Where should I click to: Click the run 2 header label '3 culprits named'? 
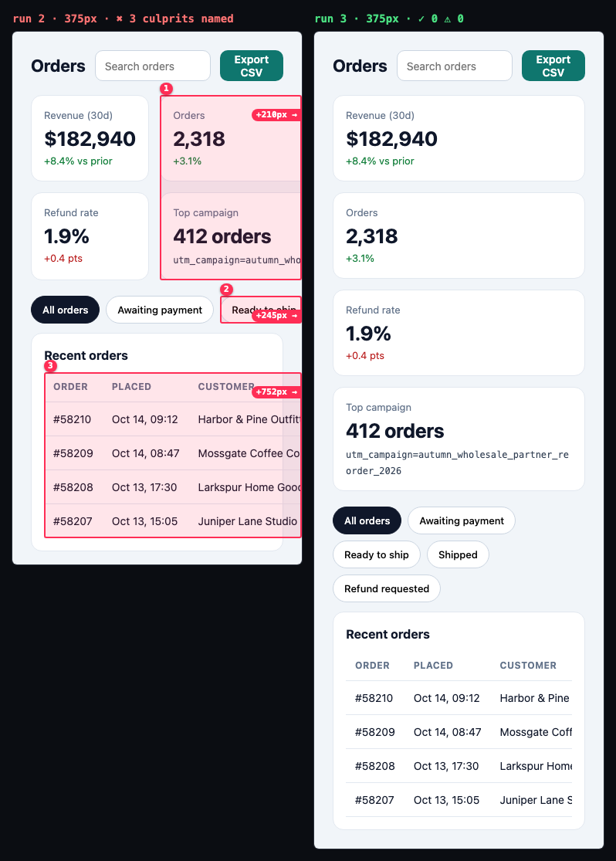[181, 19]
